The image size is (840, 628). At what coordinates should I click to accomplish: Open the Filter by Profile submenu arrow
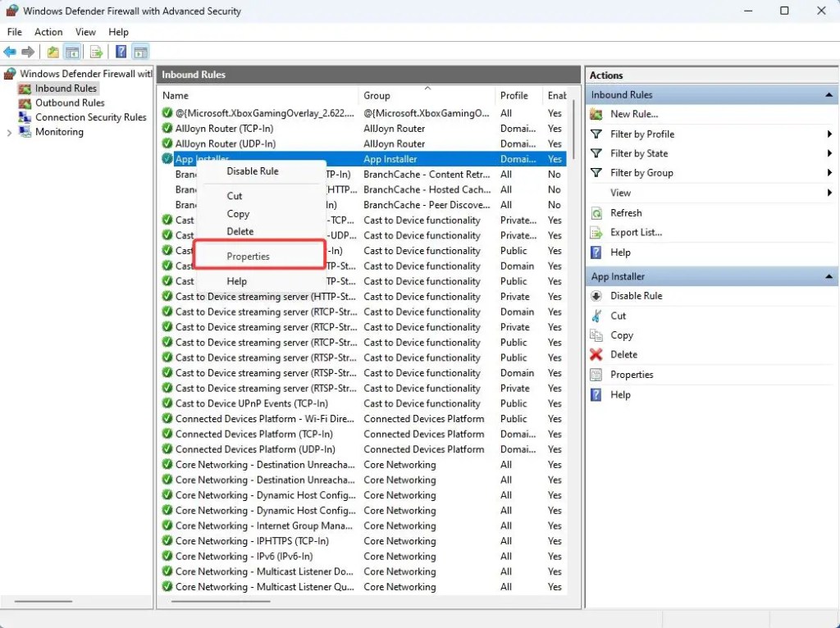click(x=829, y=134)
